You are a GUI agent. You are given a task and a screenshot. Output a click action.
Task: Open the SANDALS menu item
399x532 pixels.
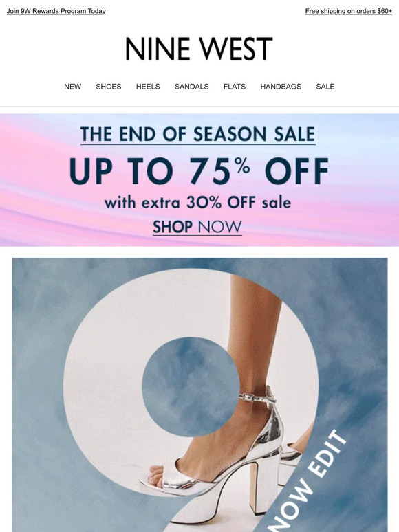click(191, 87)
